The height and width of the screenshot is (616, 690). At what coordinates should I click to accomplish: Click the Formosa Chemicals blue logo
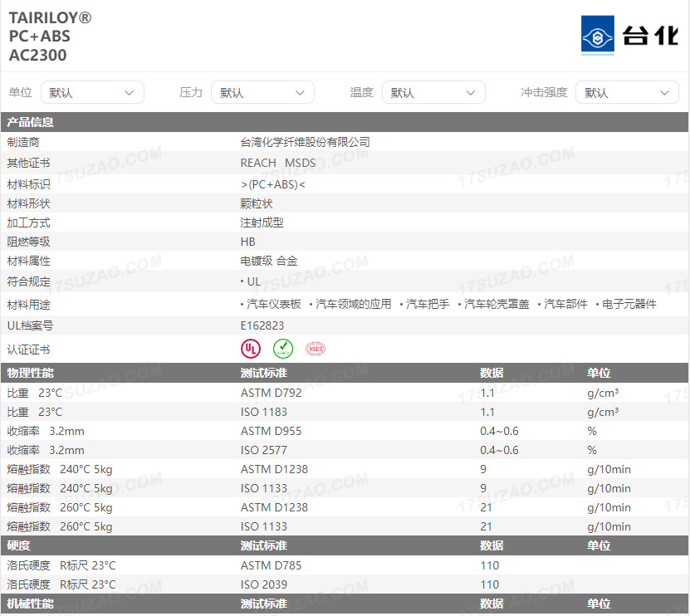pos(598,35)
